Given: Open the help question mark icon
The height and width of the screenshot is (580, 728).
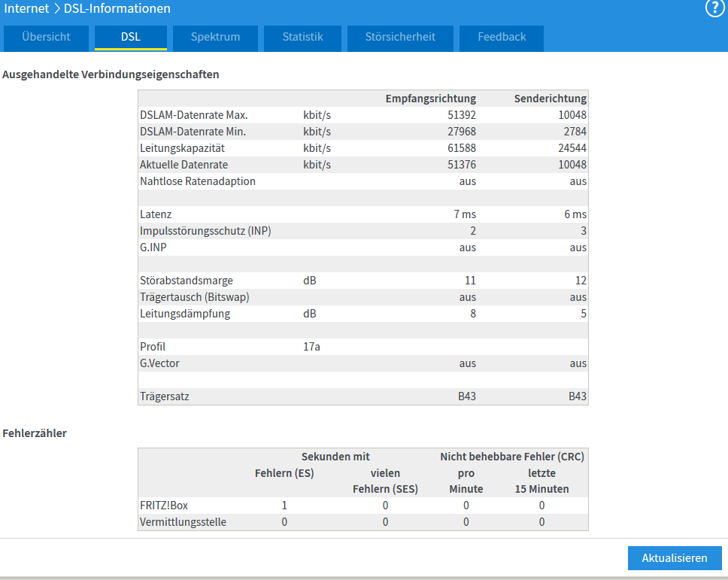Looking at the screenshot, I should [714, 8].
